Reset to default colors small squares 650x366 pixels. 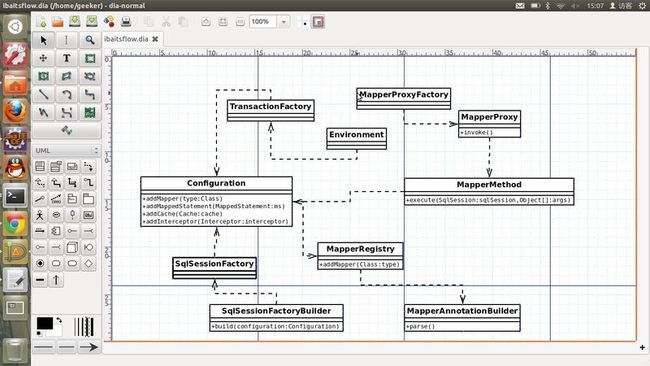(39, 333)
